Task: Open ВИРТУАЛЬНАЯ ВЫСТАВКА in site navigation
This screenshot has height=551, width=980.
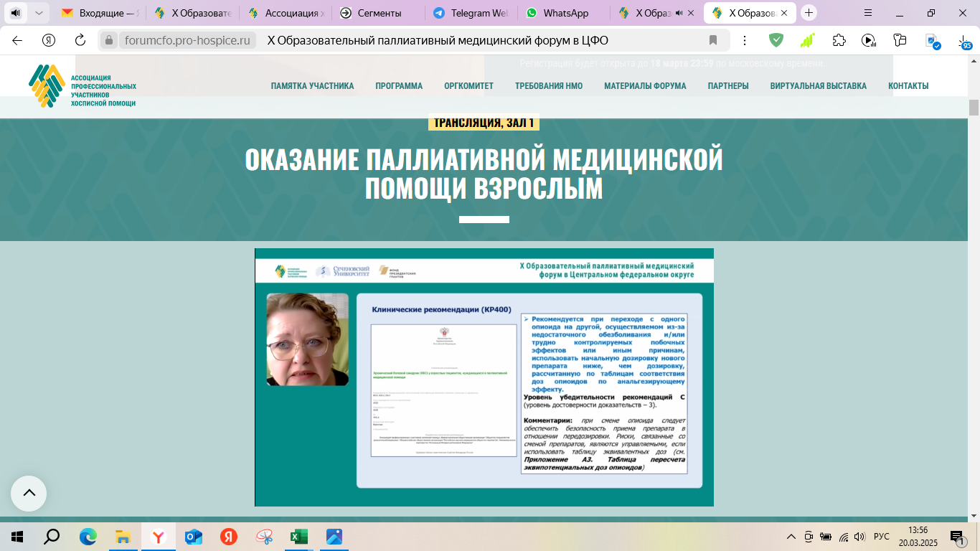Action: pos(819,86)
